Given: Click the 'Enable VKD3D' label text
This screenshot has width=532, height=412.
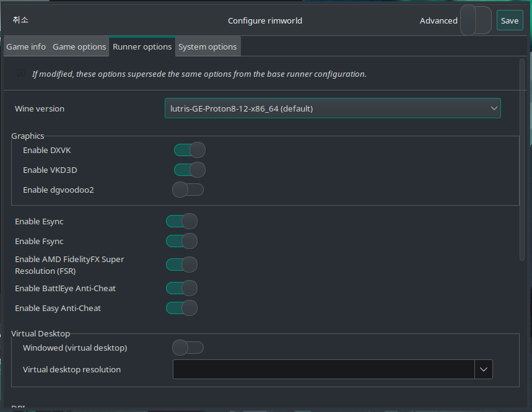Looking at the screenshot, I should click(50, 170).
